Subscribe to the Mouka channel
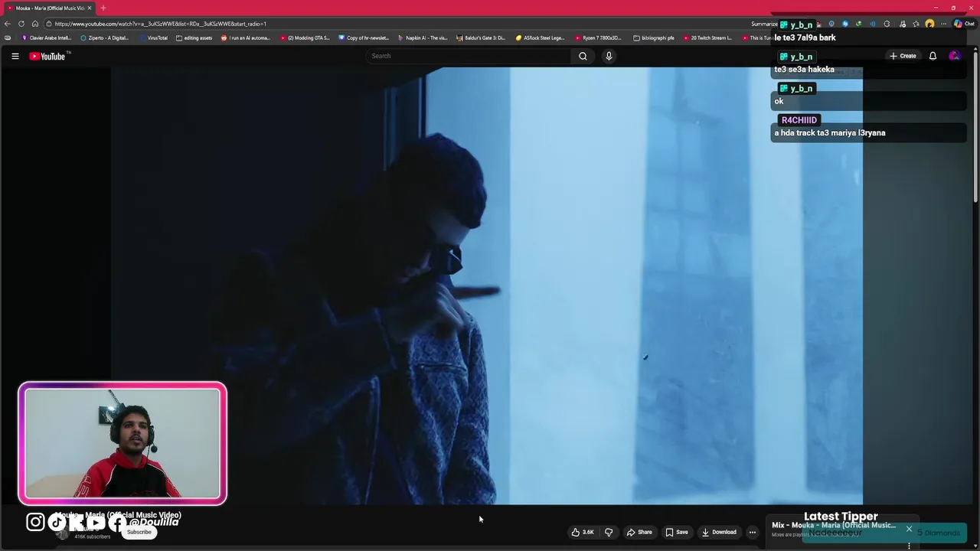This screenshot has height=551, width=980. pyautogui.click(x=139, y=532)
